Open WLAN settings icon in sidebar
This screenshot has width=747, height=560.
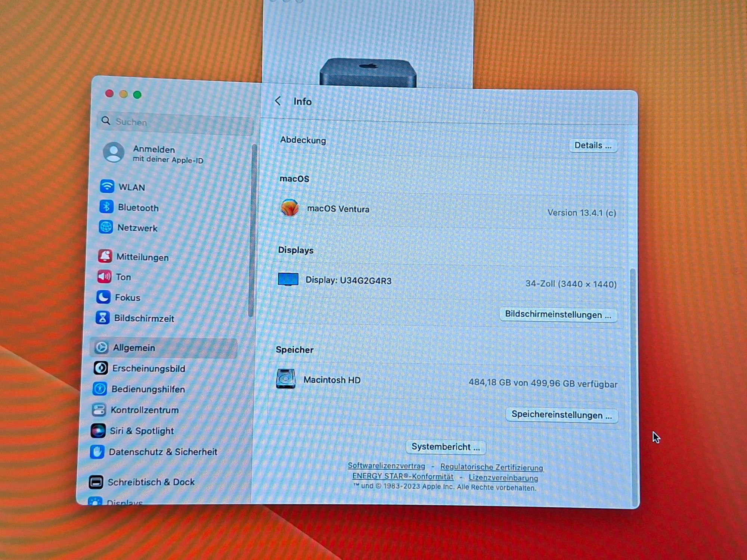click(x=107, y=186)
